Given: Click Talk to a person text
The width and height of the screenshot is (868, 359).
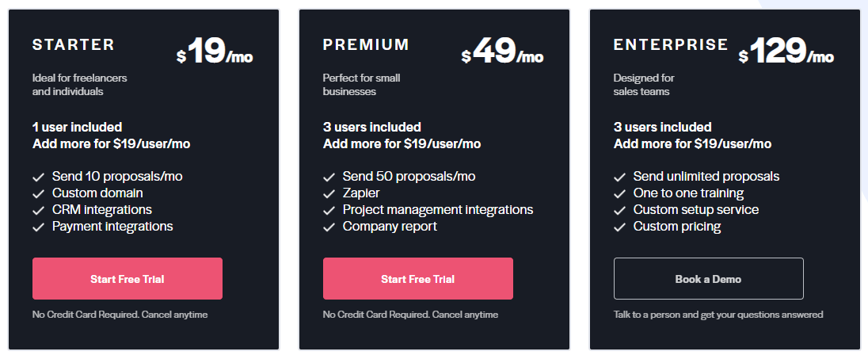Looking at the screenshot, I should [718, 315].
